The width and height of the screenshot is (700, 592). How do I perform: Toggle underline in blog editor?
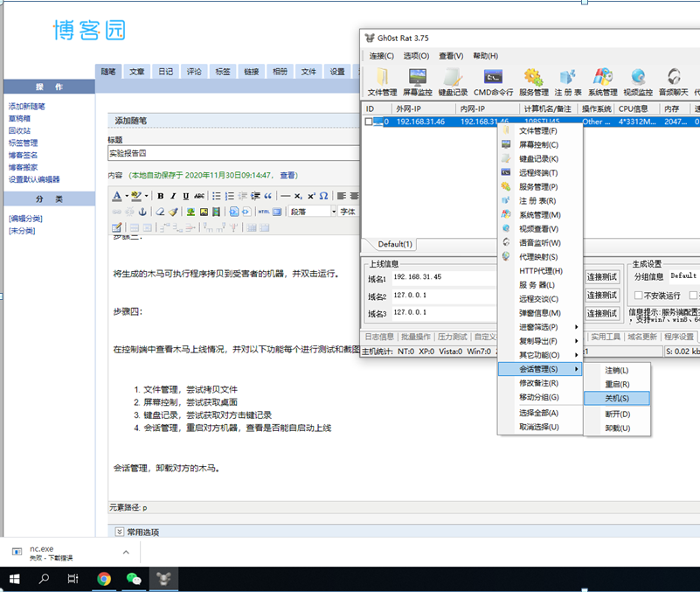point(186,196)
